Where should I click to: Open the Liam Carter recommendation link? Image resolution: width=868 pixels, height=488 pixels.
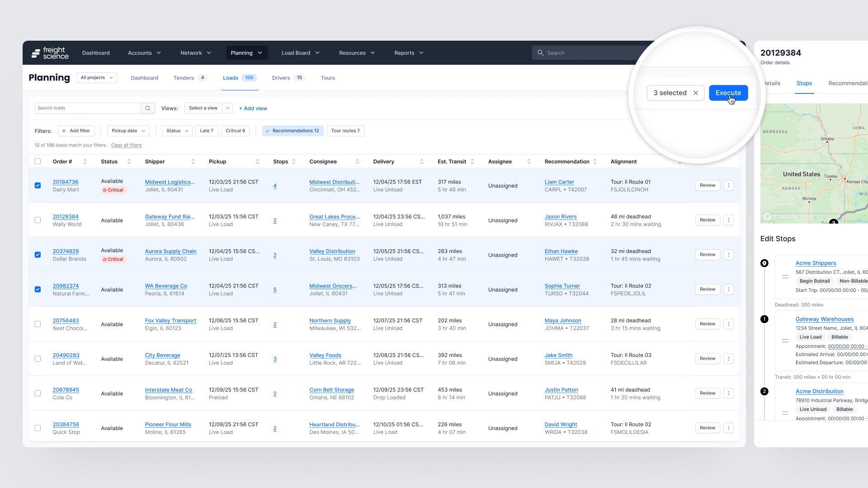click(x=559, y=182)
